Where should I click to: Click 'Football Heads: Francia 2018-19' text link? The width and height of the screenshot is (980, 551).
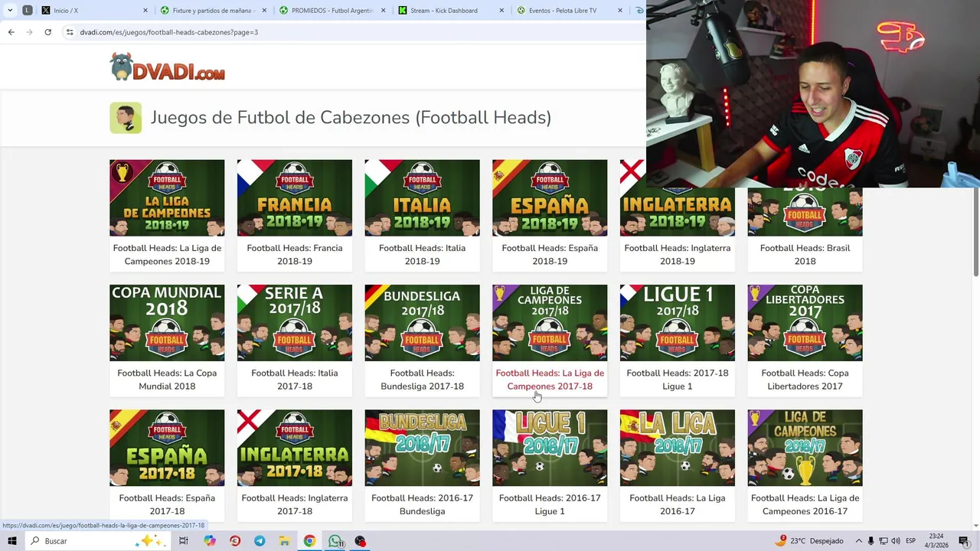click(x=295, y=255)
